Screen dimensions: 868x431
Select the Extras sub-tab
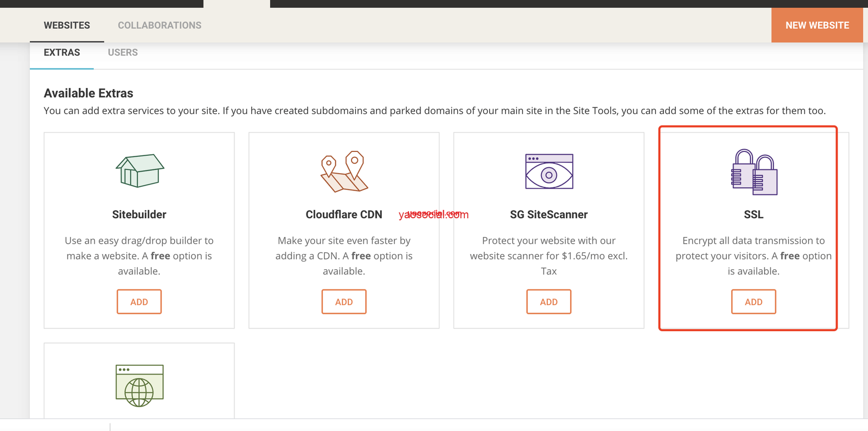pyautogui.click(x=62, y=53)
